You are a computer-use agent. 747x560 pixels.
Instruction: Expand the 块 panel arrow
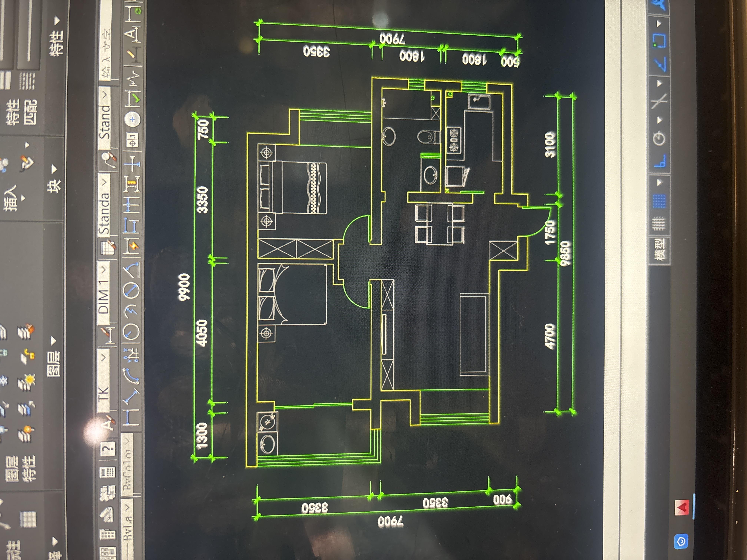[x=54, y=169]
